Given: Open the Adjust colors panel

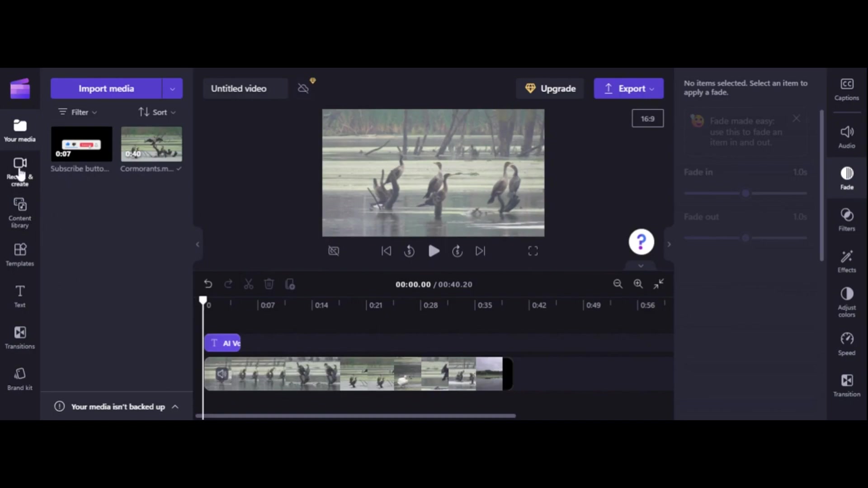Looking at the screenshot, I should pos(847,302).
